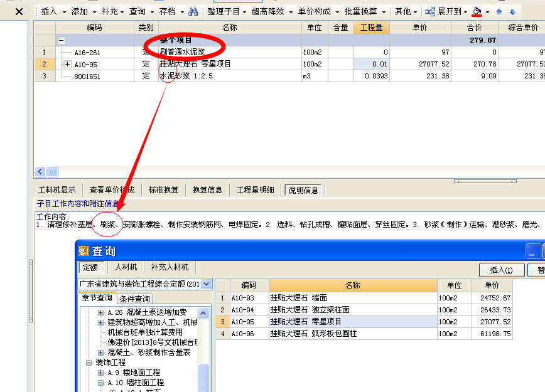Screen dimensions: 545x392
Task: Select the 佛建价[2013]8号文 tree item
Action: coord(153,342)
